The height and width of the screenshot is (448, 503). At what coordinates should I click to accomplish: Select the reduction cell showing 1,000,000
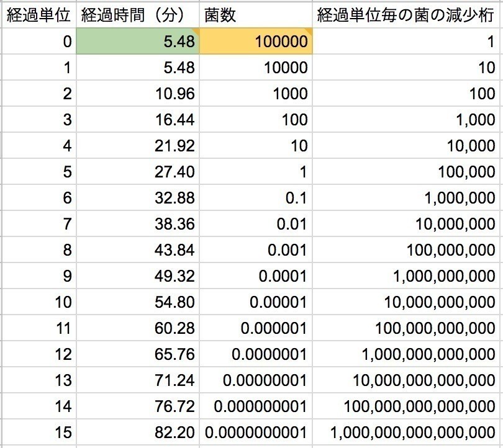[407, 198]
